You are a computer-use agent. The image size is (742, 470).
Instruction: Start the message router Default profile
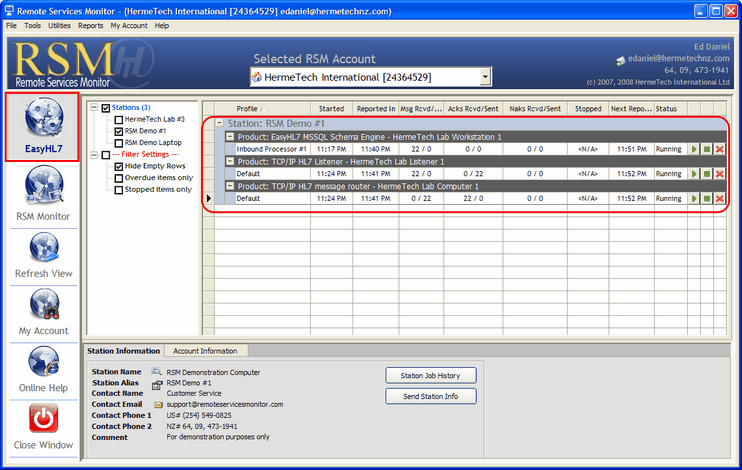[694, 198]
